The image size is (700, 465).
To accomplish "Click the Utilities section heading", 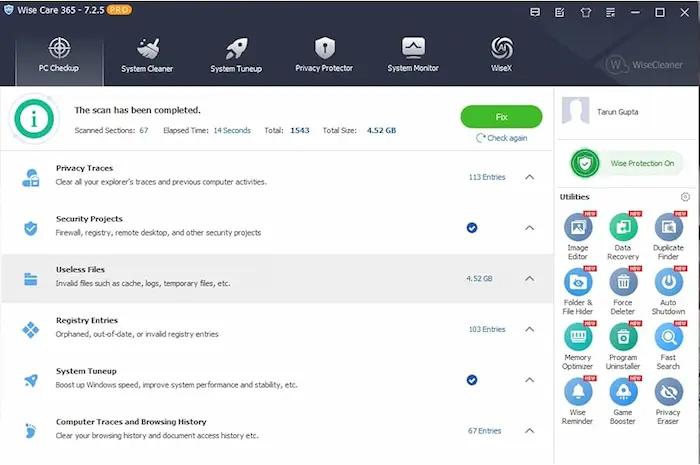I will pyautogui.click(x=575, y=197).
